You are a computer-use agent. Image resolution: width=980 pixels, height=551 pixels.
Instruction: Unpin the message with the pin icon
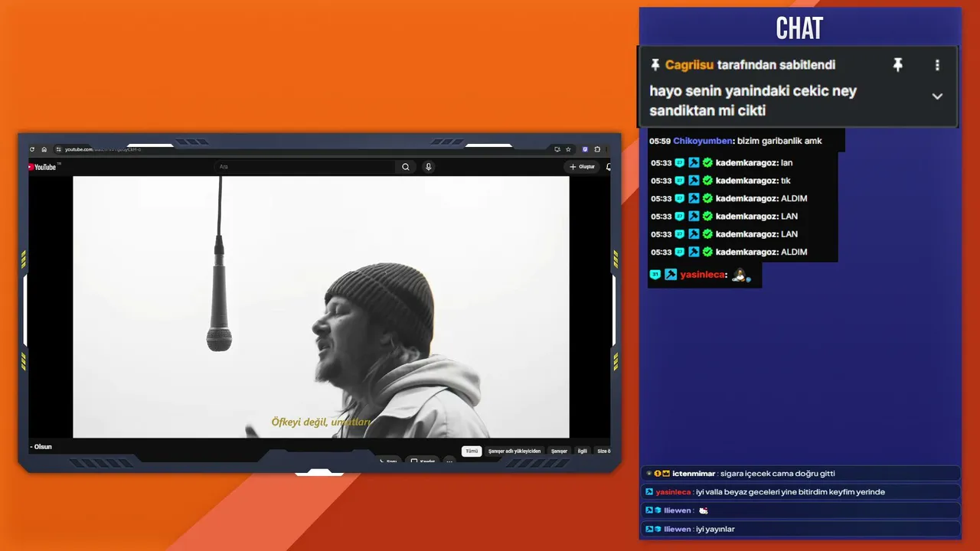pos(898,65)
